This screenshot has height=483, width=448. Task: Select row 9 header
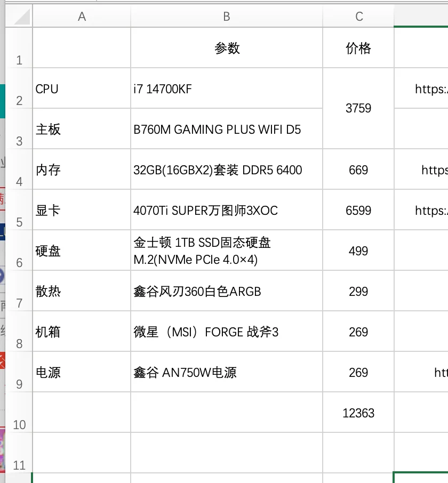19,372
